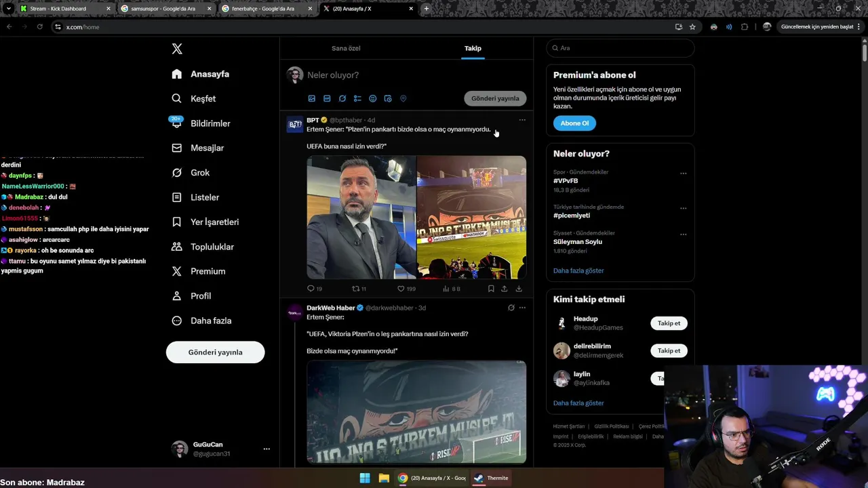Click Abone Ol premium button

click(574, 123)
